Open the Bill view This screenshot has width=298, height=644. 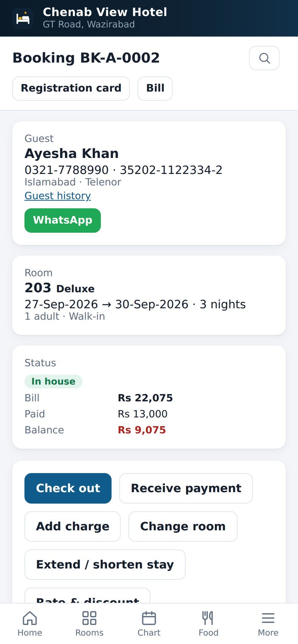tap(155, 88)
